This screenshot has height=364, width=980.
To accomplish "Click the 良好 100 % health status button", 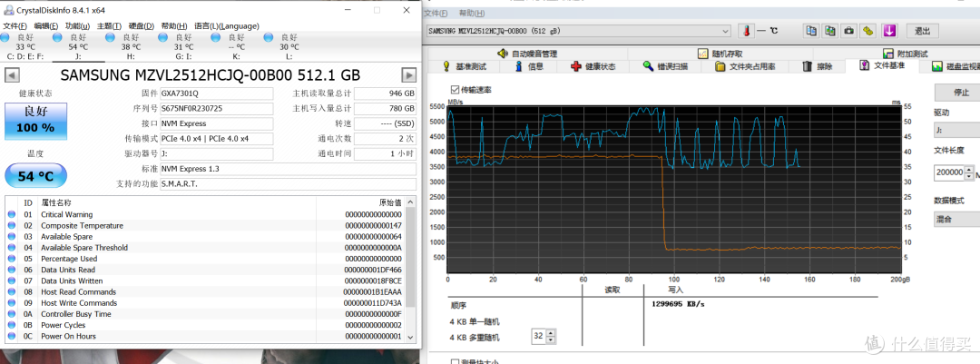I will pos(35,122).
